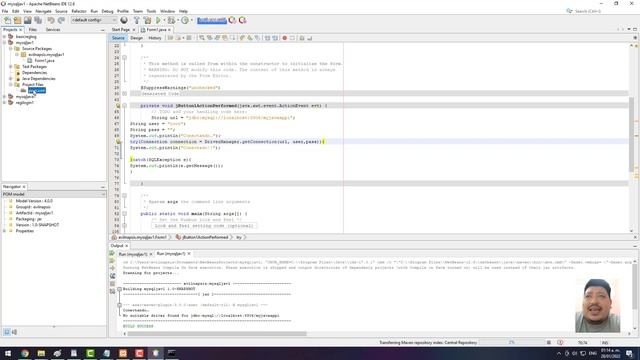Select Form1.java in the Projects tree
The height and width of the screenshot is (360, 640).
(44, 60)
